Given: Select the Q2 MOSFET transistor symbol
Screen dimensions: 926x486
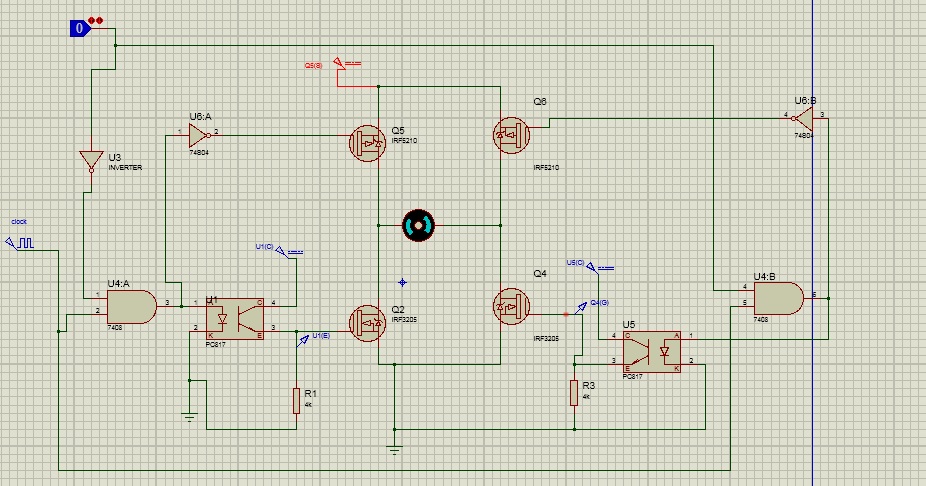Looking at the screenshot, I should pos(367,323).
